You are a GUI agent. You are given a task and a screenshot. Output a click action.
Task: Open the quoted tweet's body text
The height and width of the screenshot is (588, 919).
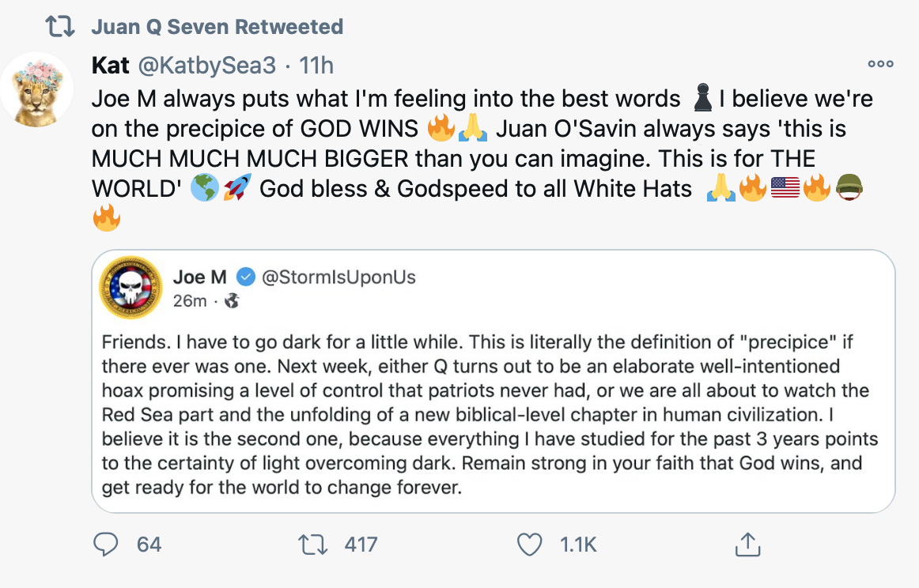490,416
